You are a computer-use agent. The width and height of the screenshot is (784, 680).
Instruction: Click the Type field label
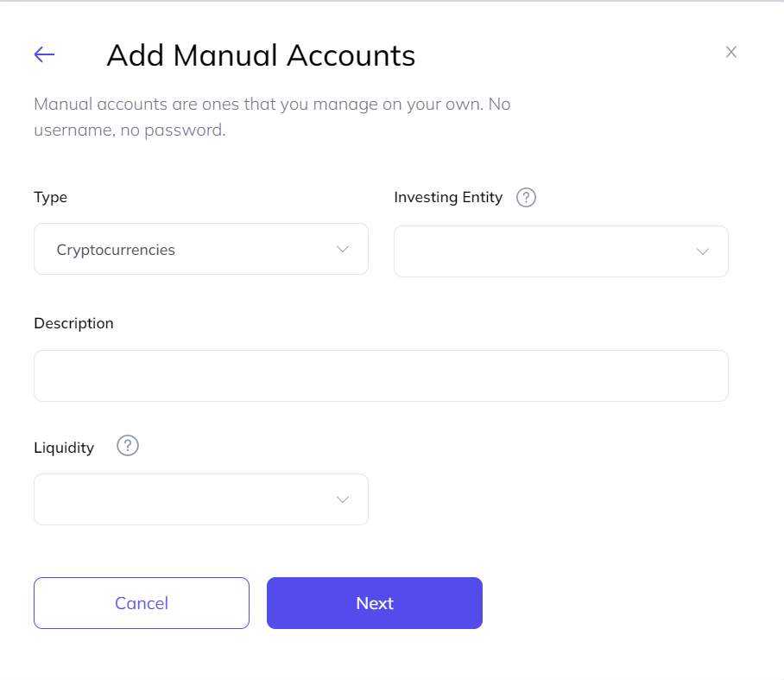tap(50, 197)
